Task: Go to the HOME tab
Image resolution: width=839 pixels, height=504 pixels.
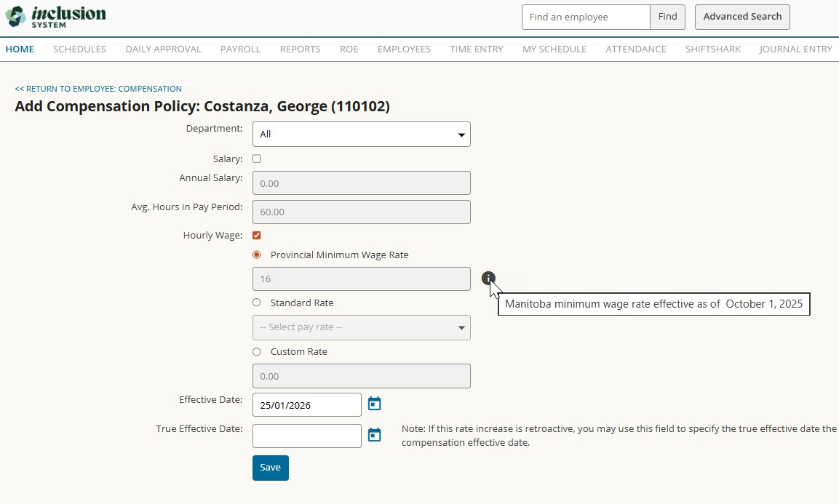Action: 20,49
